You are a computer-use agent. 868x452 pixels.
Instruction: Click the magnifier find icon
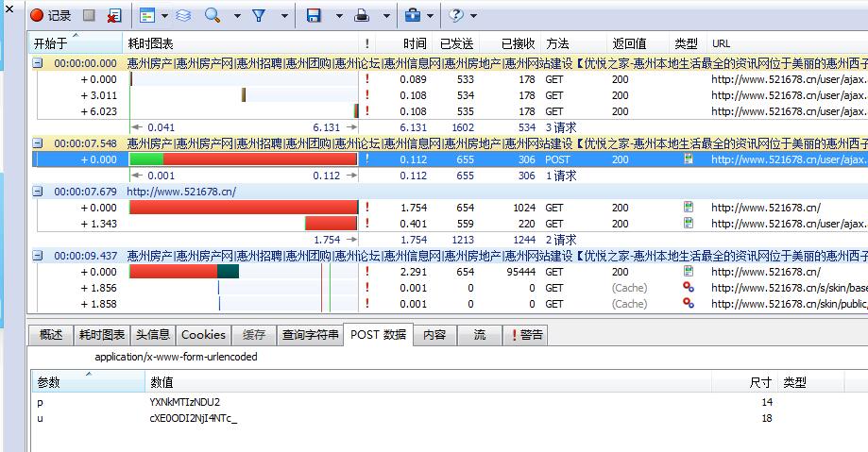[x=213, y=15]
